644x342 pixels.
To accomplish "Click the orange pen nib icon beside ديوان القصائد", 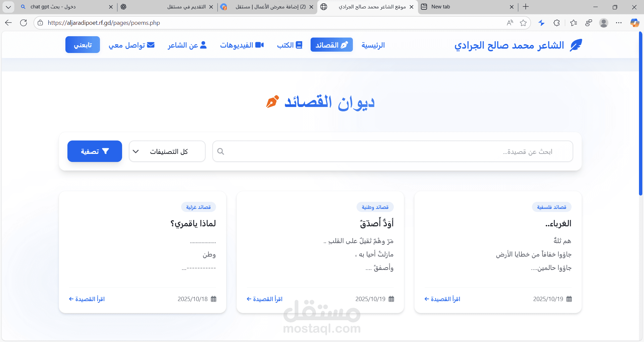I will tap(272, 102).
